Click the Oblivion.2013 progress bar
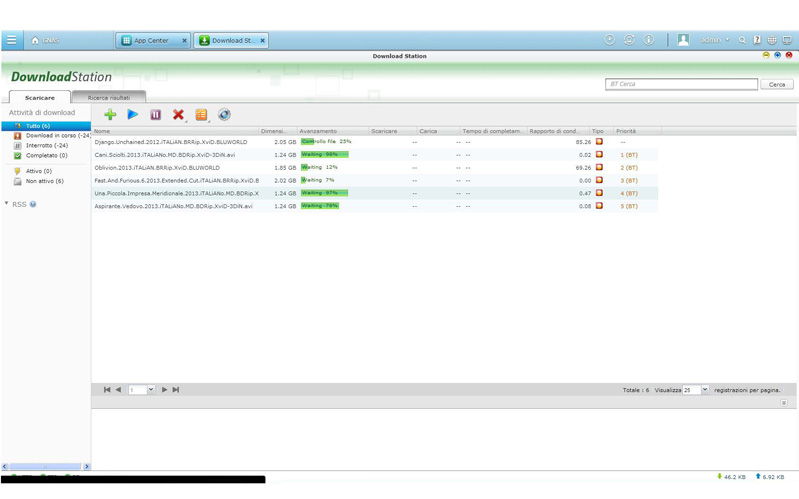799x499 pixels. click(323, 168)
